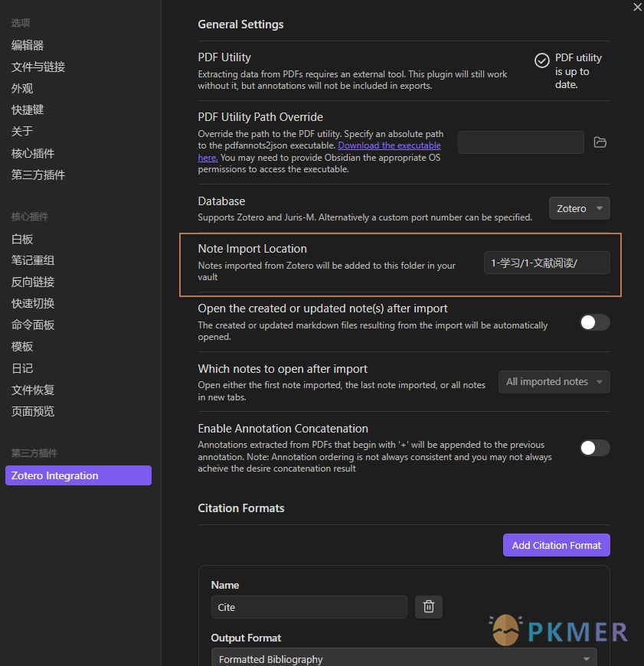Open Output Format Formatted Bibliography dropdown
The height and width of the screenshot is (666, 644).
coord(404,658)
